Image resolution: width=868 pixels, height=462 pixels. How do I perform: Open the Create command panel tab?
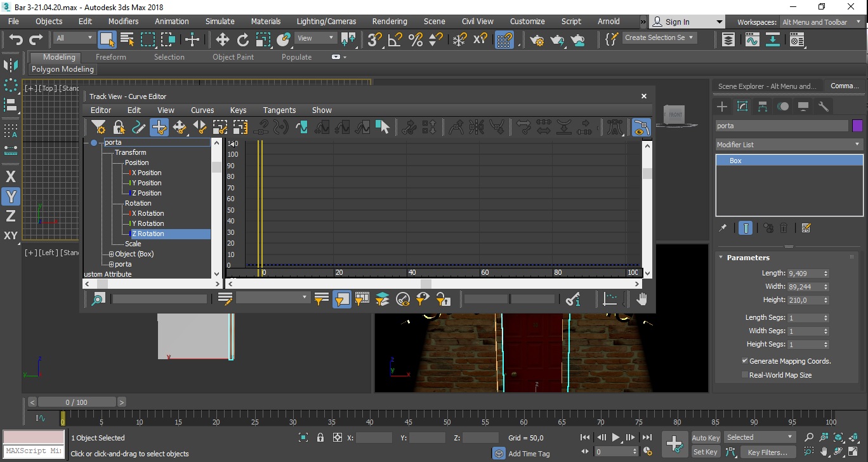[722, 106]
